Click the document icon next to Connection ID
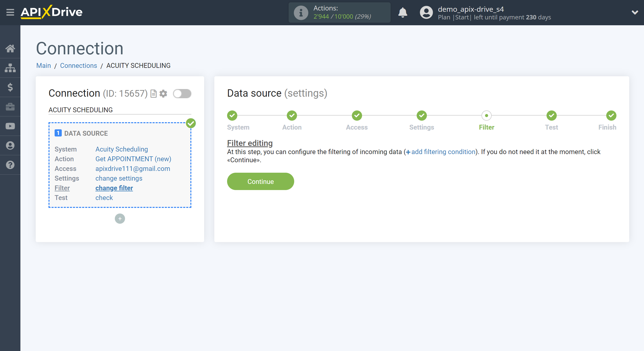644x351 pixels. [x=154, y=93]
